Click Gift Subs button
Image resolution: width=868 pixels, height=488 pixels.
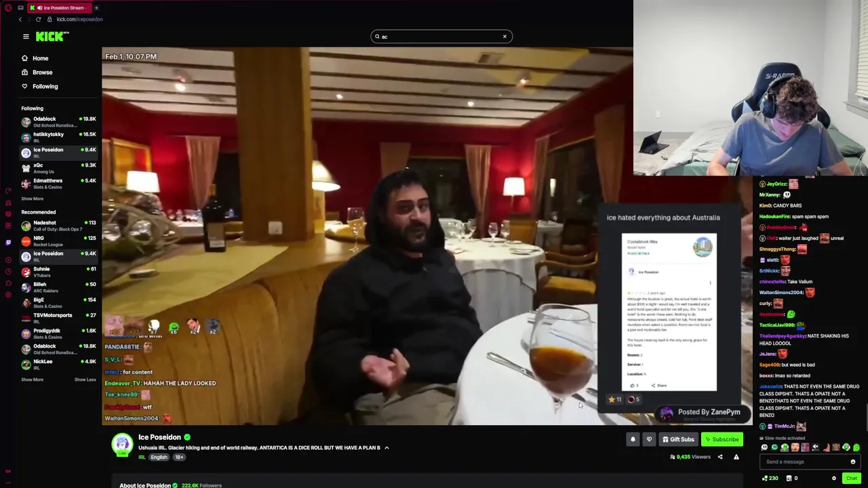tap(678, 439)
